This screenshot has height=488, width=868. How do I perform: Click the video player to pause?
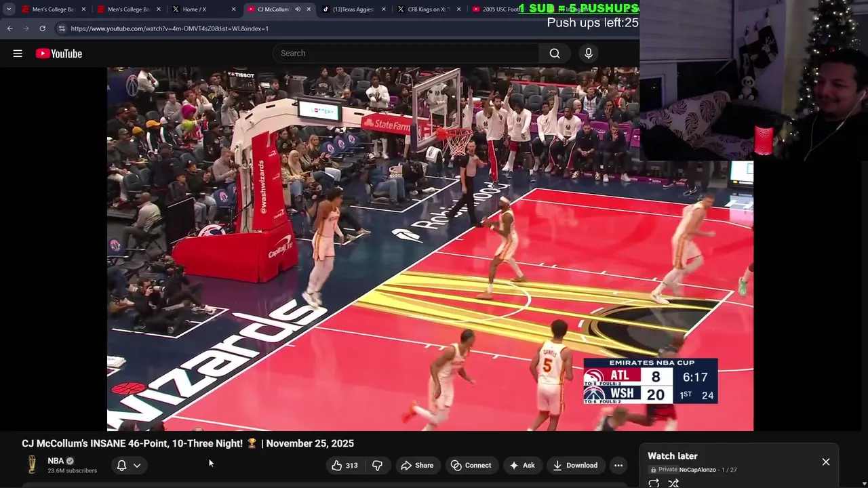[x=430, y=249]
